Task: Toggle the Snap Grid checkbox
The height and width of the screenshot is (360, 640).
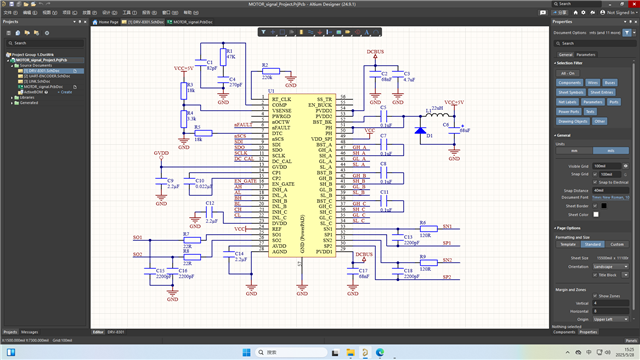Action: coord(595,174)
